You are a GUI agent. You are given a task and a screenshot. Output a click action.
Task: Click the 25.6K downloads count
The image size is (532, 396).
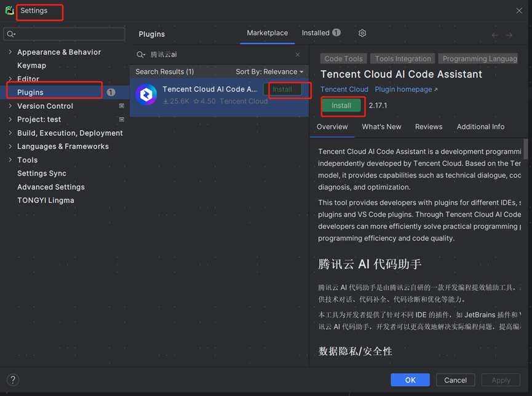click(176, 101)
